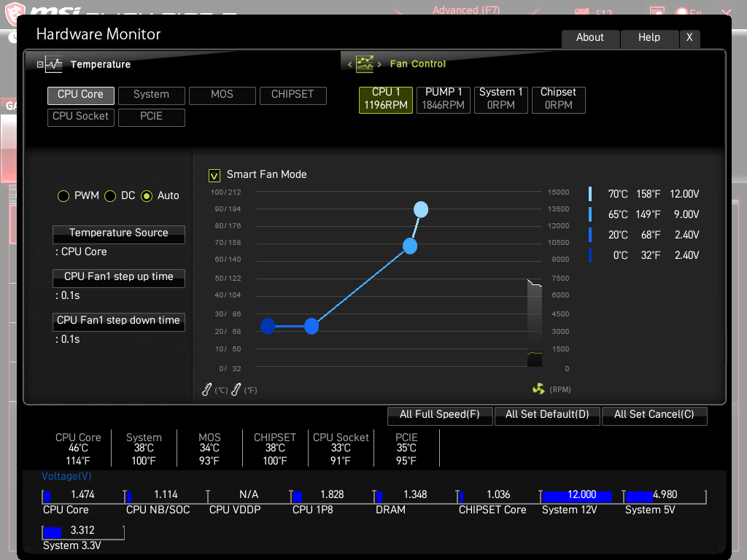Screen dimensions: 747x560
Task: Click the Celsius thermometer icon
Action: pos(206,389)
